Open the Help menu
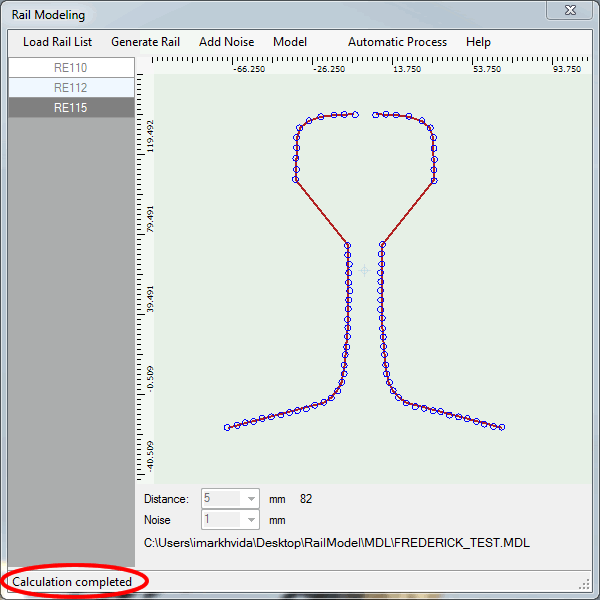600x600 pixels. tap(478, 42)
